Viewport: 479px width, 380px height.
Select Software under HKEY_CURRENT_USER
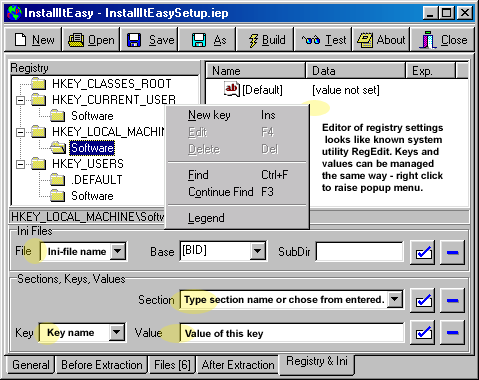point(92,116)
